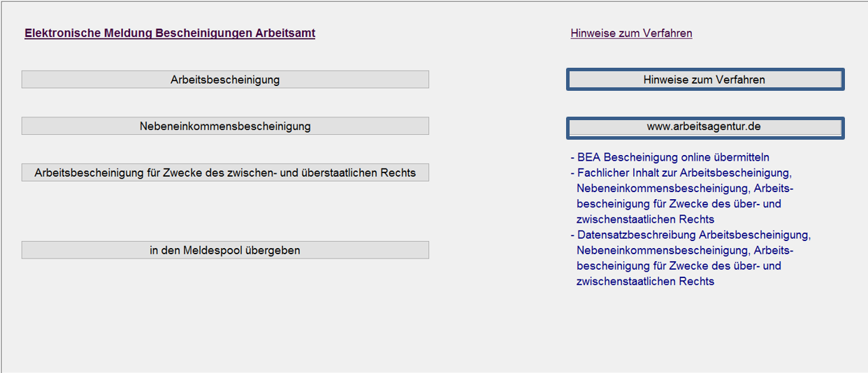The image size is (868, 373).
Task: Click the word 'Elektronische' in the heading
Action: (x=59, y=33)
